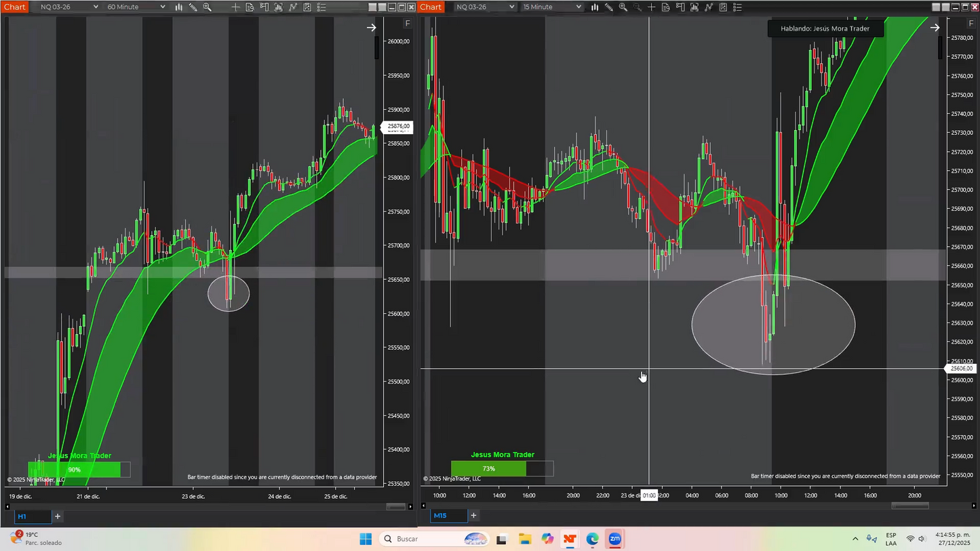This screenshot has width=980, height=551.
Task: Toggle the crosshair tool on right chart toolbar
Action: [652, 7]
